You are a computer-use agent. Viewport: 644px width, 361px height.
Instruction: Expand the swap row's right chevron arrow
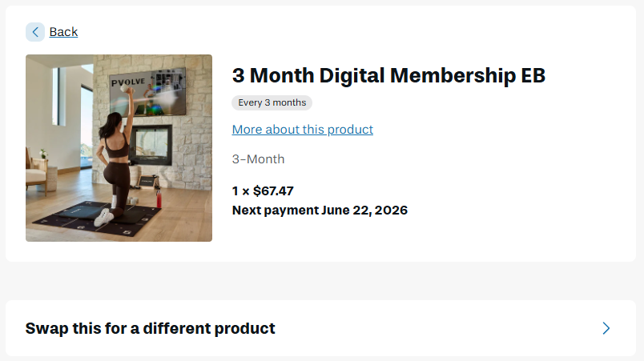click(606, 328)
